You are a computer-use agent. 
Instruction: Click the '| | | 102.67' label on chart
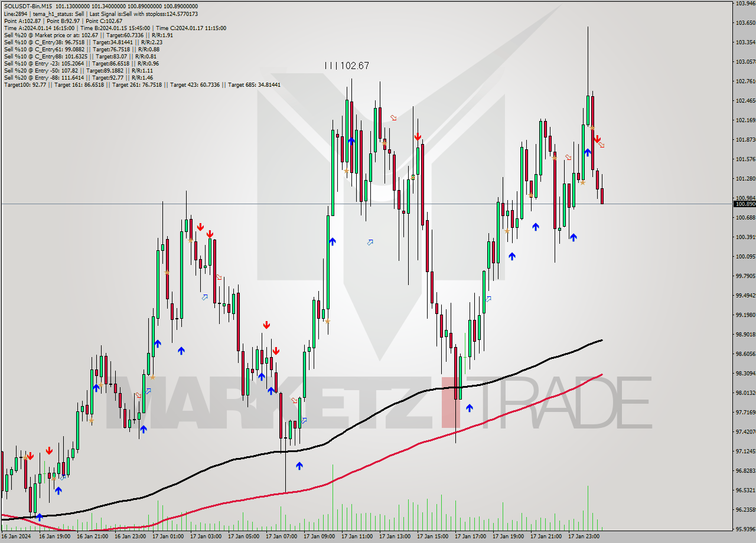point(347,66)
